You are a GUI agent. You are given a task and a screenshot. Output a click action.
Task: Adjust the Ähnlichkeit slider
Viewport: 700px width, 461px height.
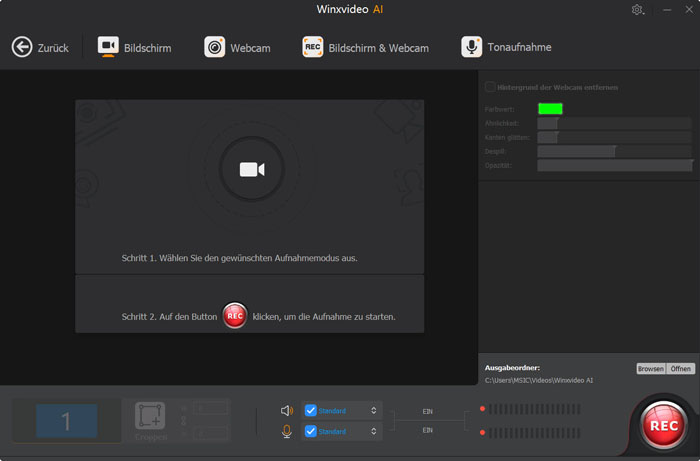614,123
